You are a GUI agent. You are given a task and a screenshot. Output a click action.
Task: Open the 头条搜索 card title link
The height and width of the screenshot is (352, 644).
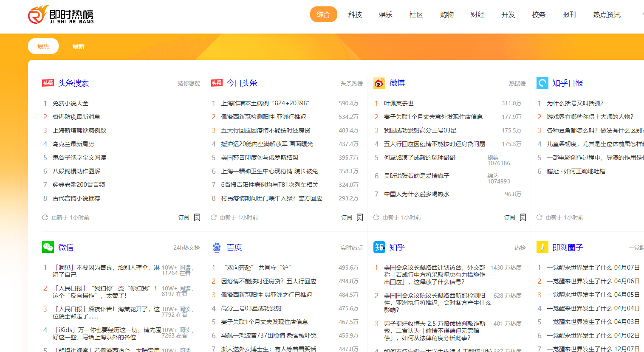point(73,83)
